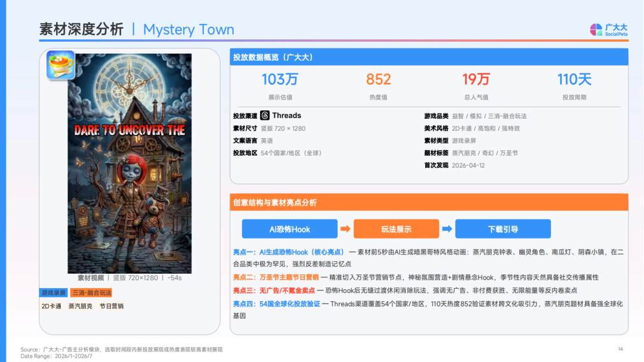The image size is (644, 362).
Task: Select the 三消-融合玩法 orange tag
Action: tap(91, 293)
